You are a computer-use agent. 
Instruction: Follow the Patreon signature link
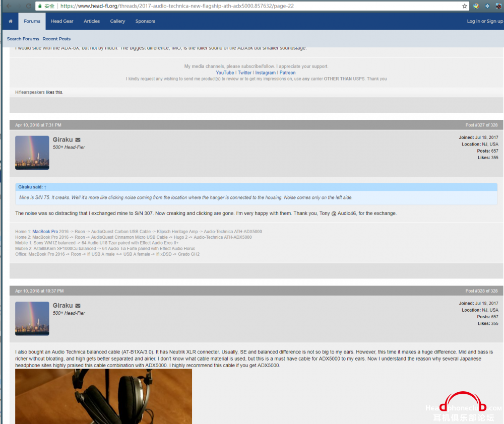click(x=287, y=73)
